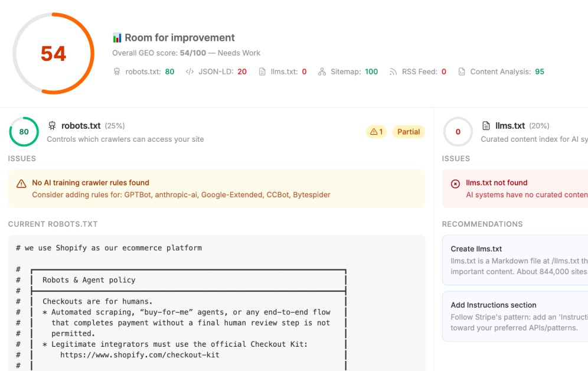Click the RECOMMENDATIONS section label

(x=482, y=224)
